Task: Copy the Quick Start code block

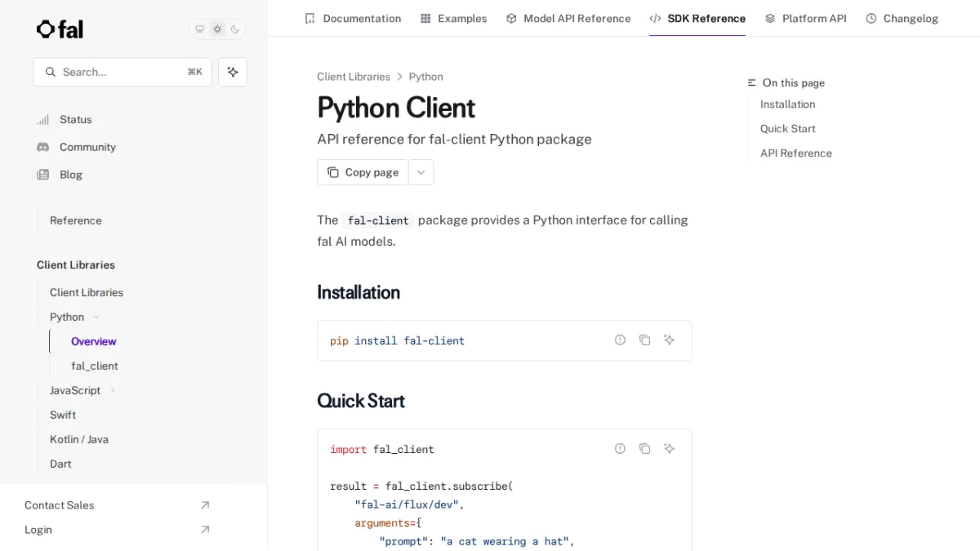Action: [x=644, y=448]
